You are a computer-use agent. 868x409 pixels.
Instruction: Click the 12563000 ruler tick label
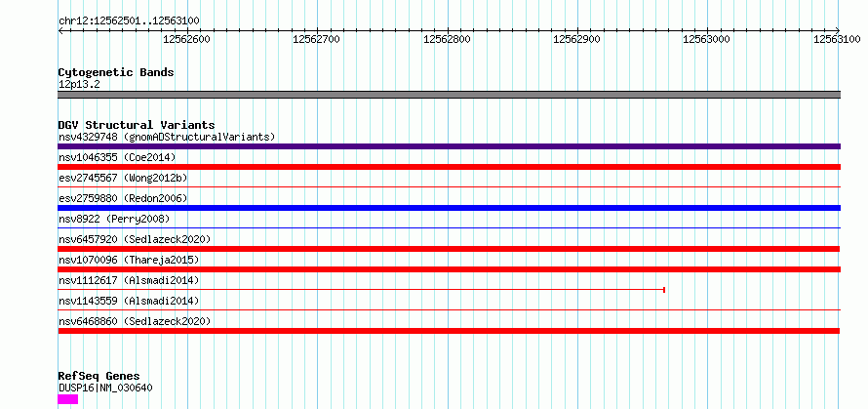point(707,39)
